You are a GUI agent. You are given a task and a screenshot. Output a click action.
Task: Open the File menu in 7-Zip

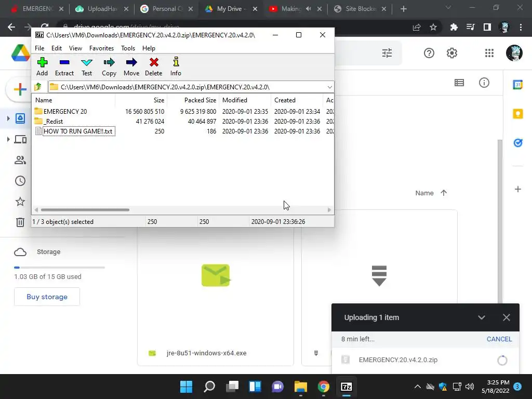pyautogui.click(x=39, y=48)
